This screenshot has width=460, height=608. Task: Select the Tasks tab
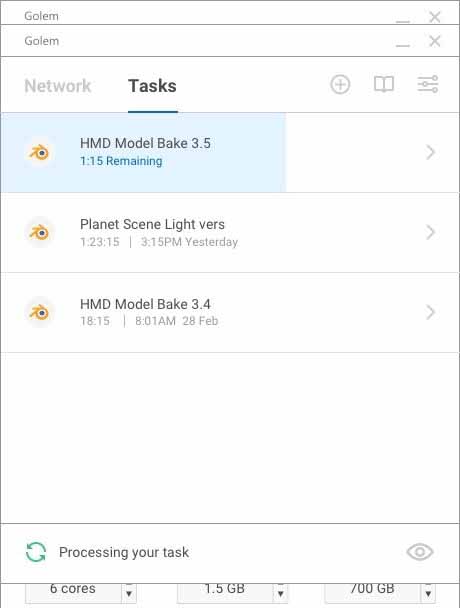pos(152,86)
